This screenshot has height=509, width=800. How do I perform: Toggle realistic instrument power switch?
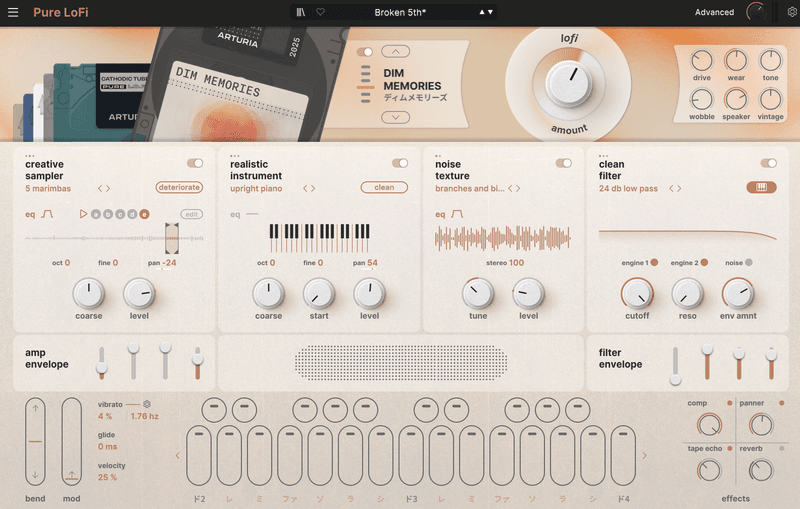pyautogui.click(x=400, y=163)
